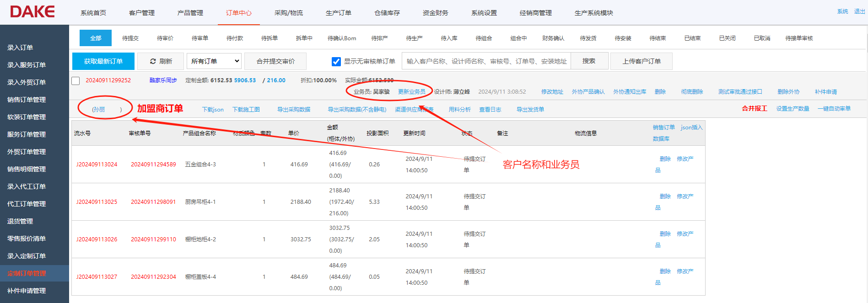Open 销售订单管理 in left sidebar
The image size is (868, 303).
27,100
